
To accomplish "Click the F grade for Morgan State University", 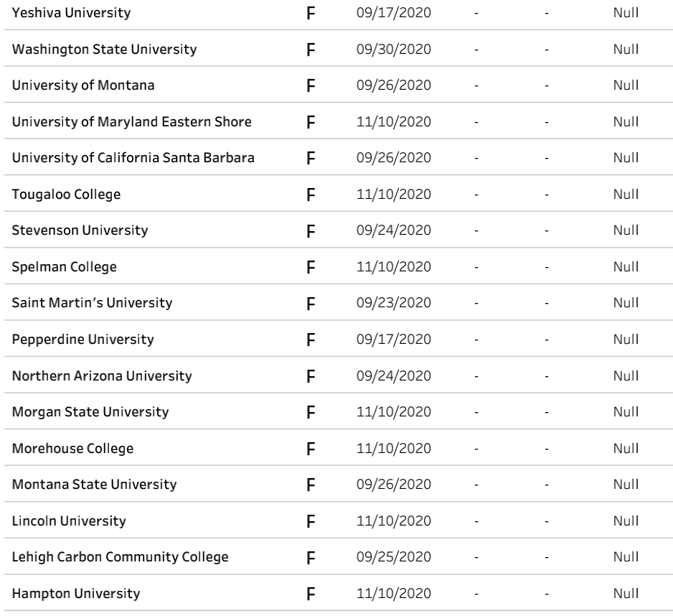I will click(311, 412).
